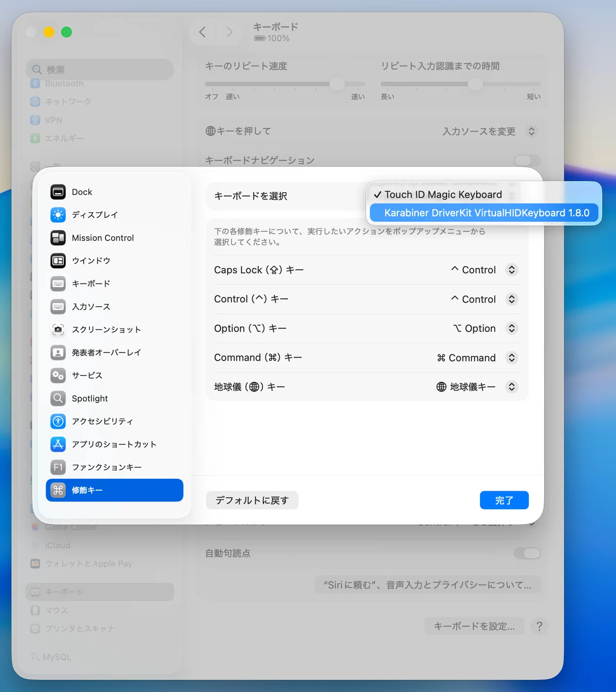Click the 検索 search field
Screen dimensions: 616x692
click(100, 69)
